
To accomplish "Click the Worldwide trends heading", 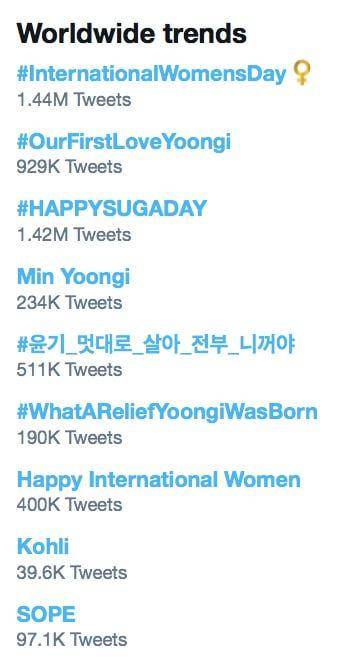I will pyautogui.click(x=131, y=33).
